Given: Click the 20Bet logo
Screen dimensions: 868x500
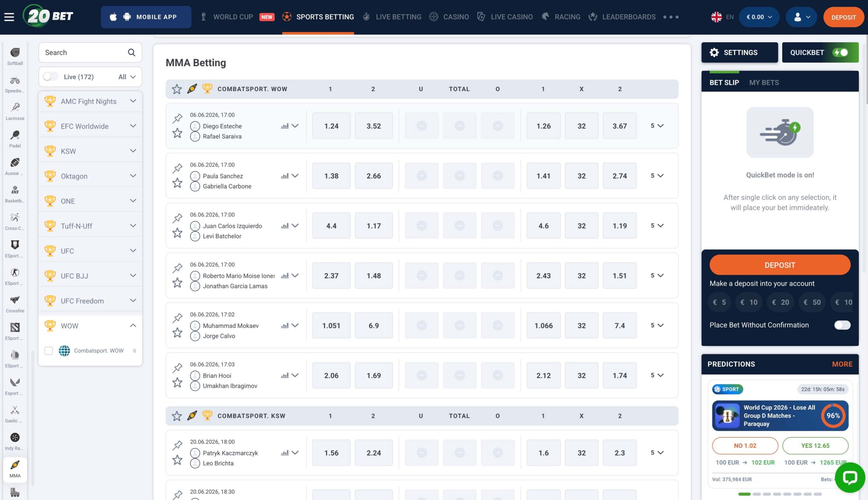Looking at the screenshot, I should point(48,16).
